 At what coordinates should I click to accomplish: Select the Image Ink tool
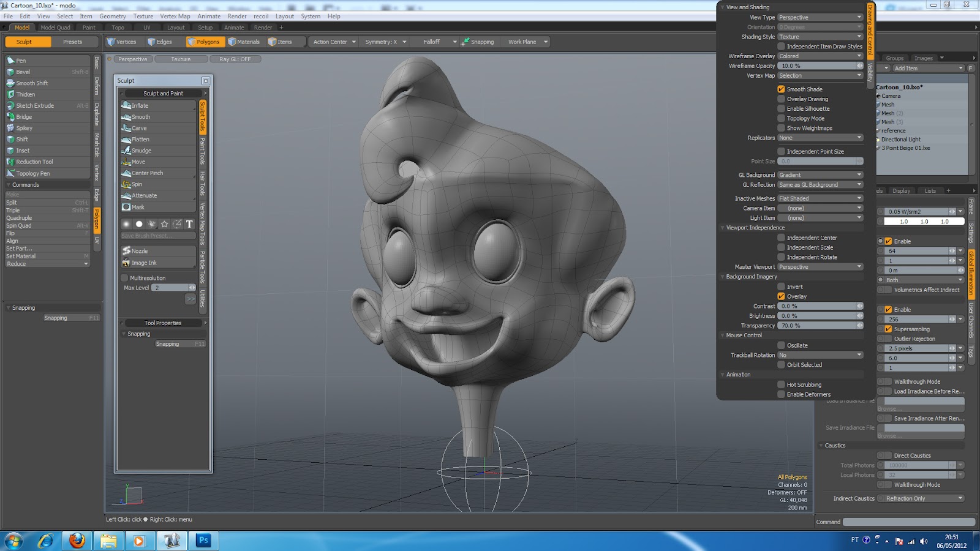tap(144, 263)
